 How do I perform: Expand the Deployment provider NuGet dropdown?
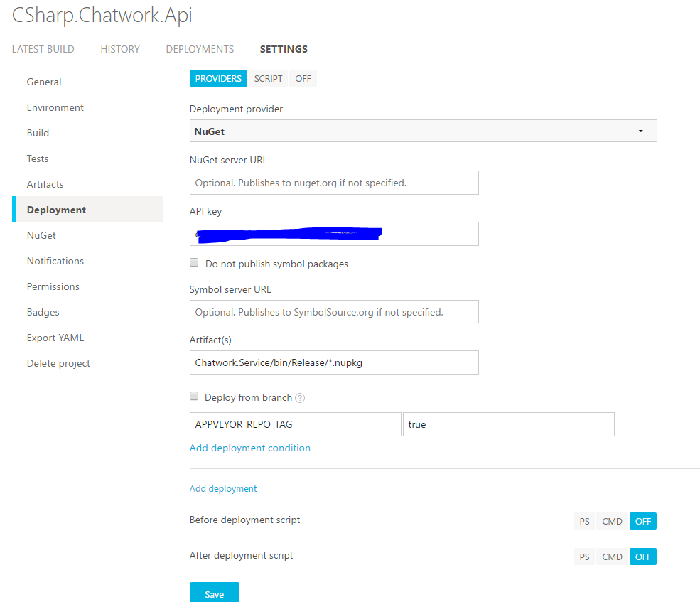click(x=424, y=131)
